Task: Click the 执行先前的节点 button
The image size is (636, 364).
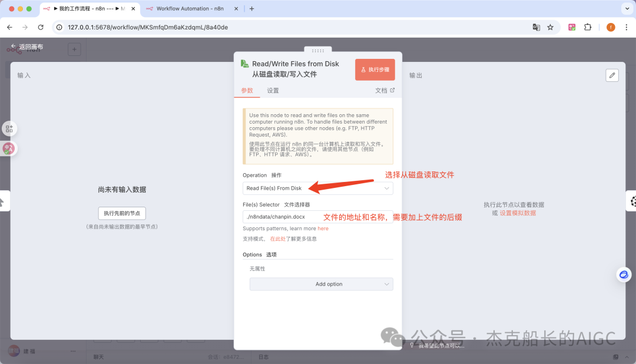Action: [122, 213]
